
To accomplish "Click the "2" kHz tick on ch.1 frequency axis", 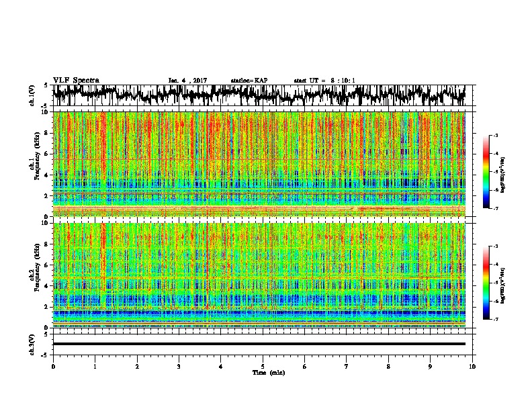I will click(46, 196).
